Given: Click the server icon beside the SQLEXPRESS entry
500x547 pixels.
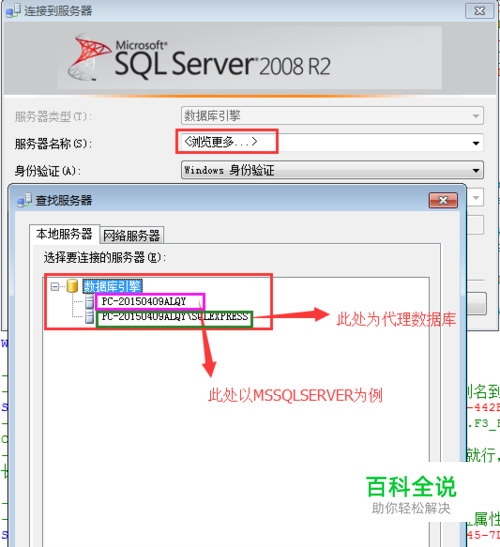Looking at the screenshot, I should 90,317.
